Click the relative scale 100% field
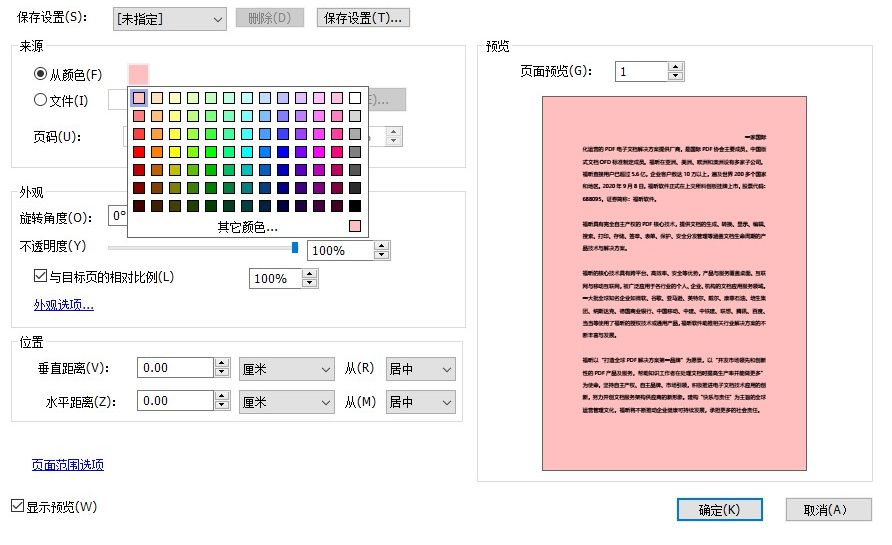892x545 pixels. tap(275, 278)
